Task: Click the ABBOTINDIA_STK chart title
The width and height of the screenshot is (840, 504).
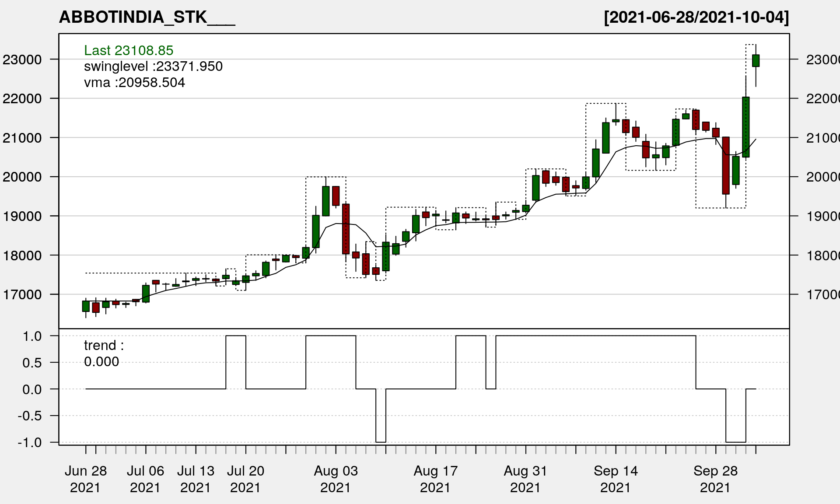Action: 147,17
